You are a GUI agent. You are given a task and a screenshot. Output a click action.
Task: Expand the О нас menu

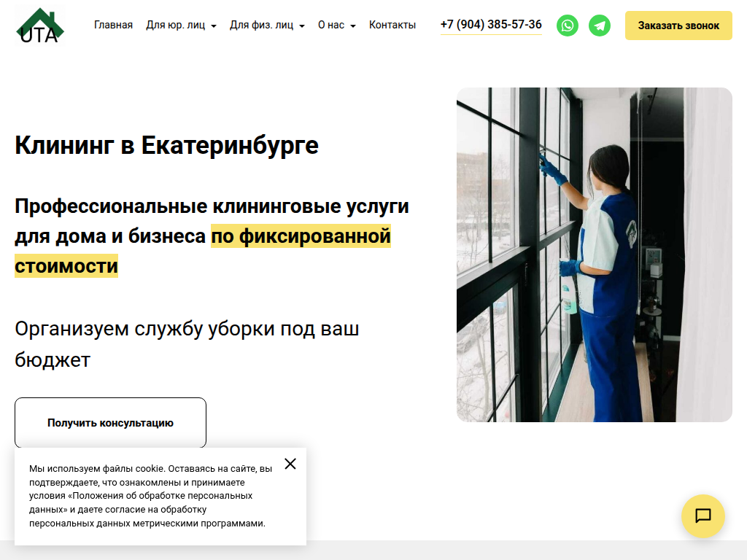(x=337, y=25)
